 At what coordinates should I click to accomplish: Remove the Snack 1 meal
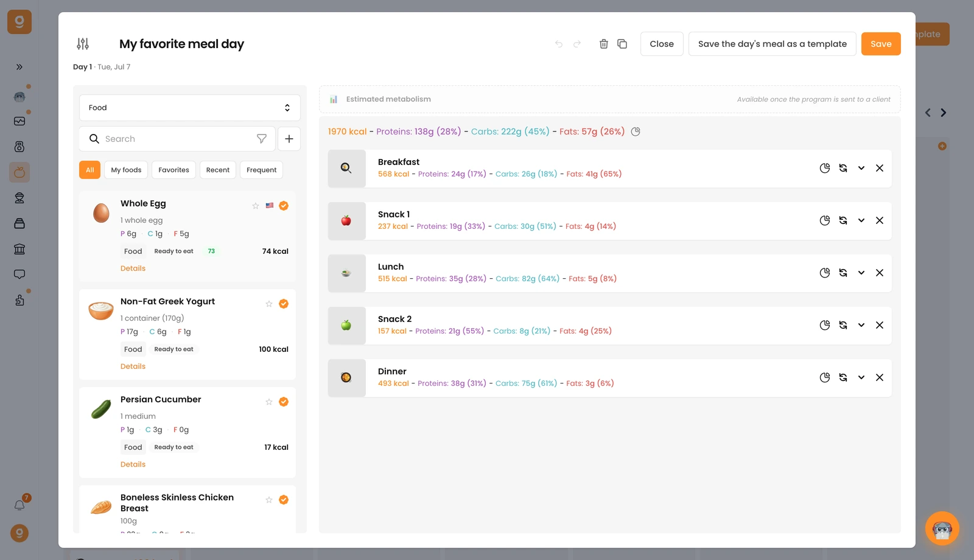[880, 220]
